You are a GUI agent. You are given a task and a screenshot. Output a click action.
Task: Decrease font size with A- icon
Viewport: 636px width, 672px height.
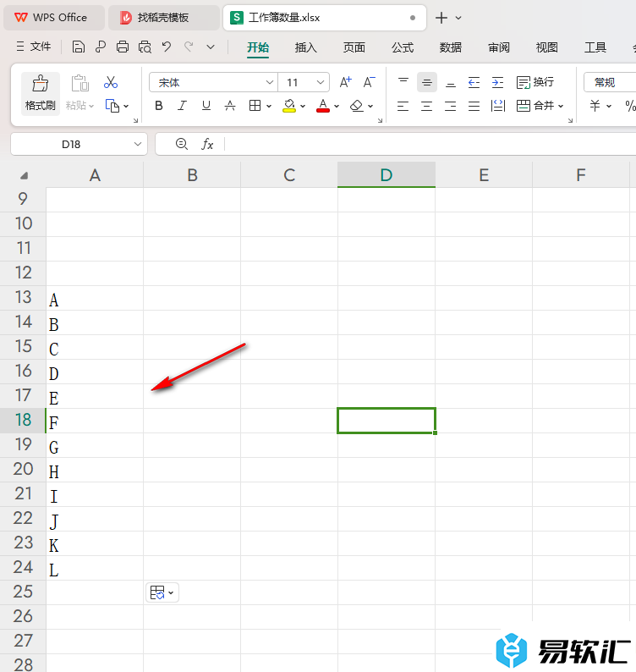pyautogui.click(x=370, y=82)
